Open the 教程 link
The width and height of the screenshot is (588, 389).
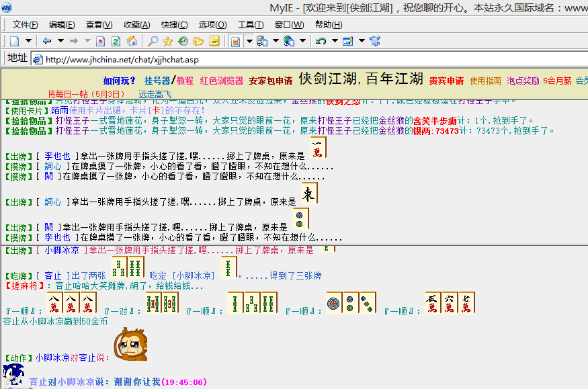[185, 81]
